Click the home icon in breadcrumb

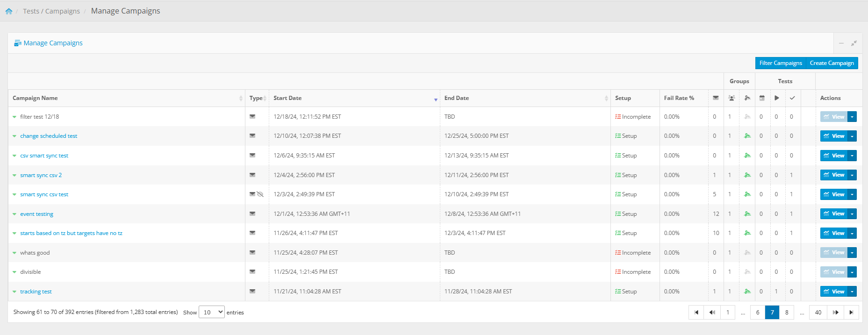coord(9,11)
